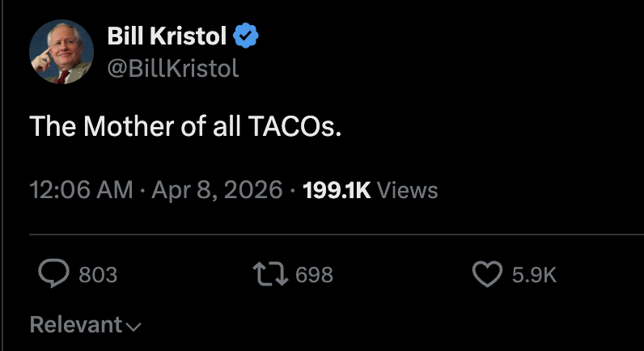The image size is (644, 351).
Task: Click the 12:06 AM timestamp
Action: pos(81,190)
